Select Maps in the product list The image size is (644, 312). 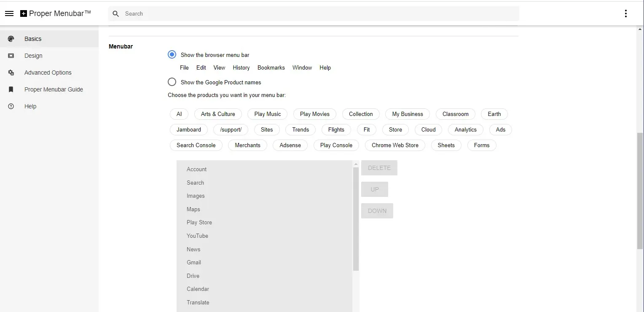coord(265,209)
